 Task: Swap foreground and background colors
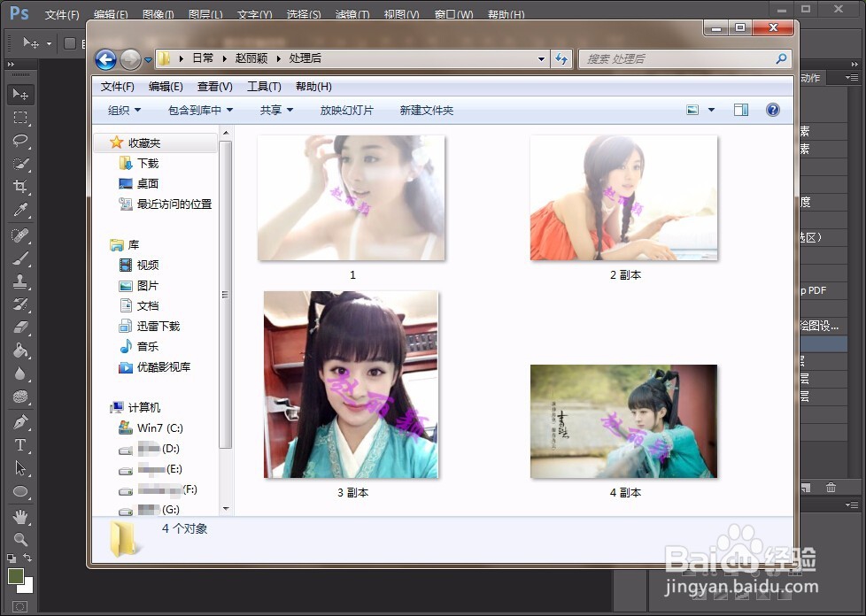click(27, 558)
